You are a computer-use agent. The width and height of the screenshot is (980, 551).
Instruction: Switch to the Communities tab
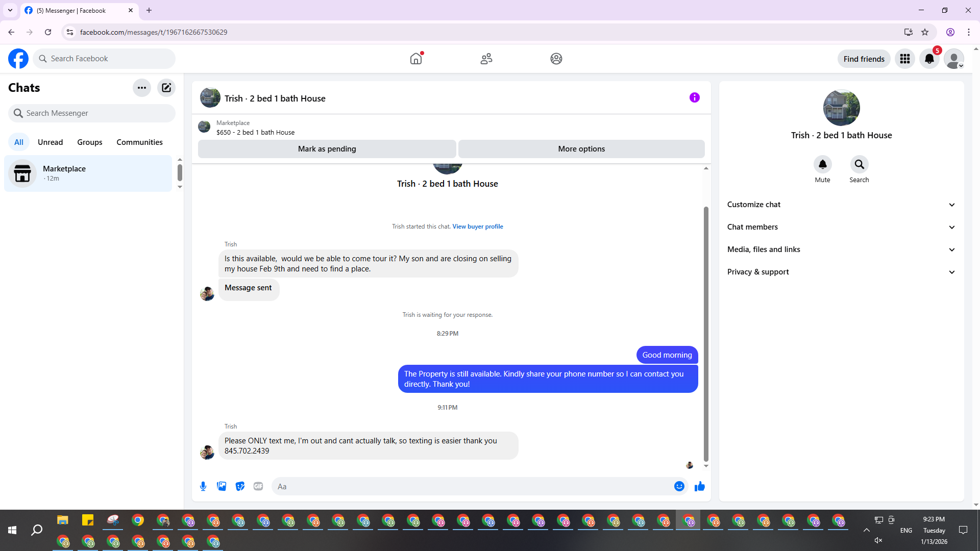(x=139, y=142)
